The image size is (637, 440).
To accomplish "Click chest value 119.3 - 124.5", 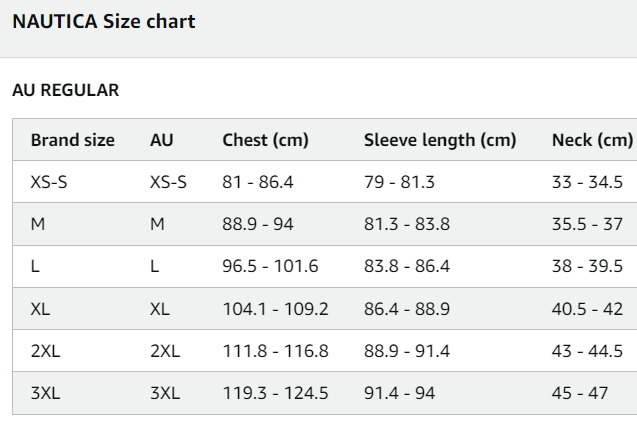I will [x=275, y=393].
